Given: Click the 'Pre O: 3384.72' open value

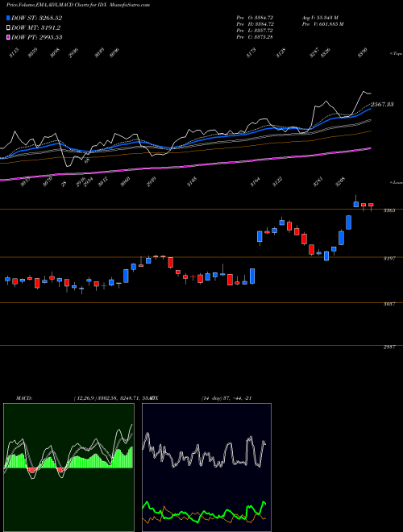Looking at the screenshot, I should (x=255, y=17).
